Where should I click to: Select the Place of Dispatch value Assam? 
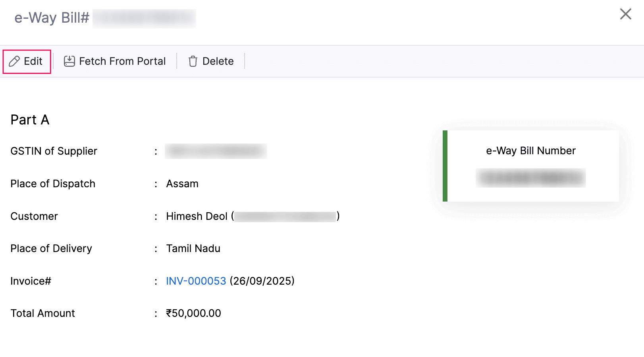point(182,183)
